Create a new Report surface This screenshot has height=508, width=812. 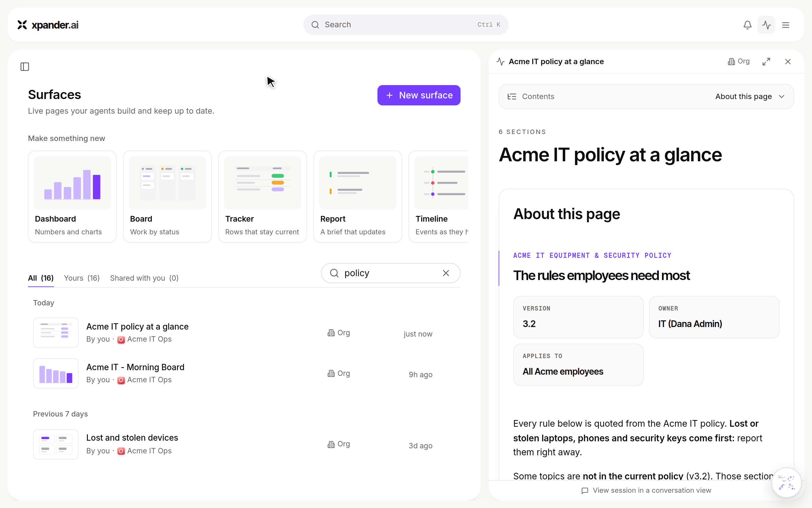tap(358, 197)
